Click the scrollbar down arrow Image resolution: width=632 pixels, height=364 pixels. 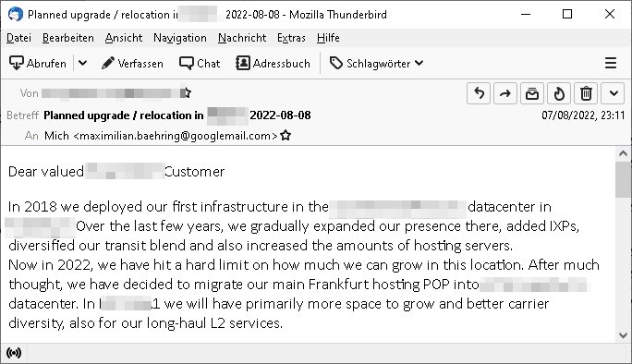point(623,335)
